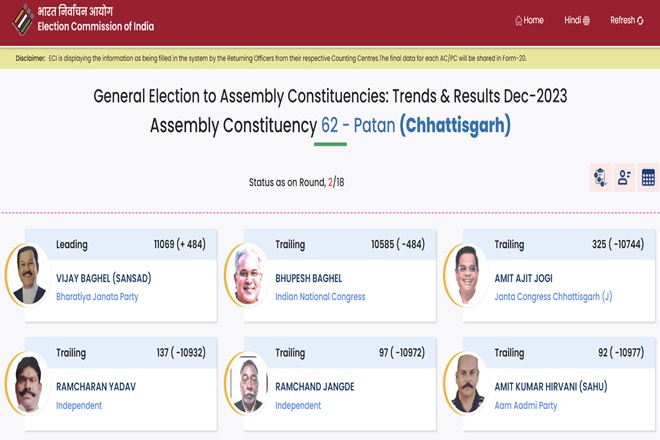The height and width of the screenshot is (440, 660).
Task: Click the VIJAY BAGHEL (SANSAD) name
Action: 104,278
